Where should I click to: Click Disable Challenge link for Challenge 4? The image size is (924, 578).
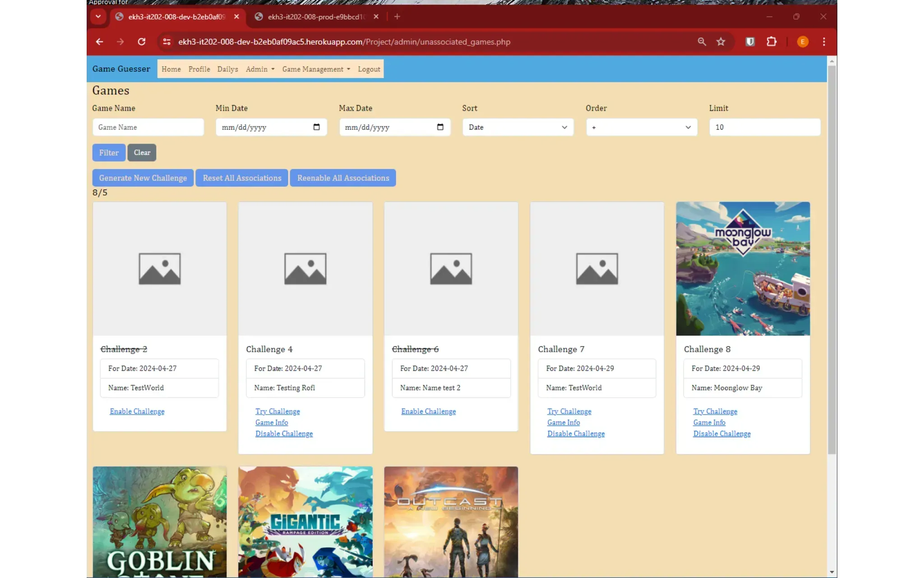pos(284,433)
